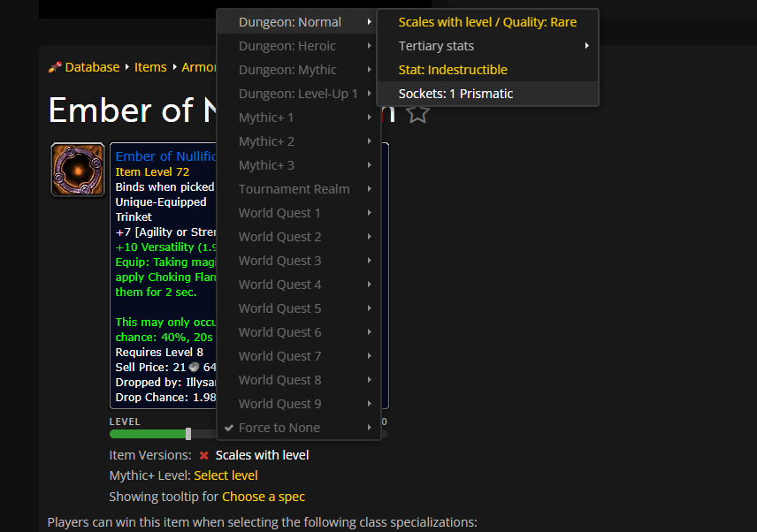This screenshot has height=532, width=757.
Task: Click the Requires Level 8 text
Action: [159, 352]
